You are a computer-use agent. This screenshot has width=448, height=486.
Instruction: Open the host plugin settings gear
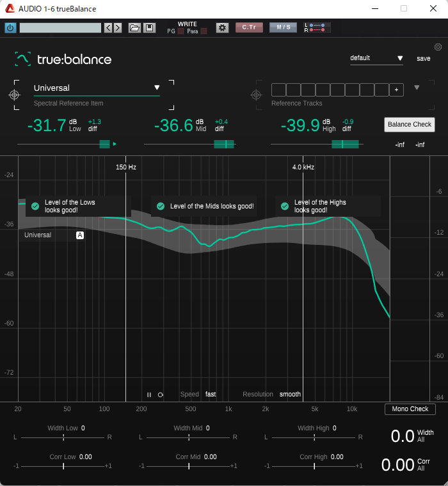[x=222, y=28]
